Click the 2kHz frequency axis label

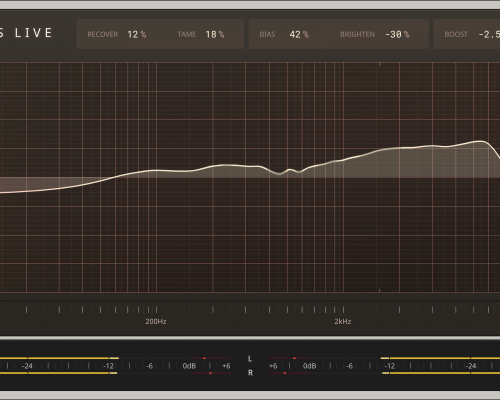(343, 322)
